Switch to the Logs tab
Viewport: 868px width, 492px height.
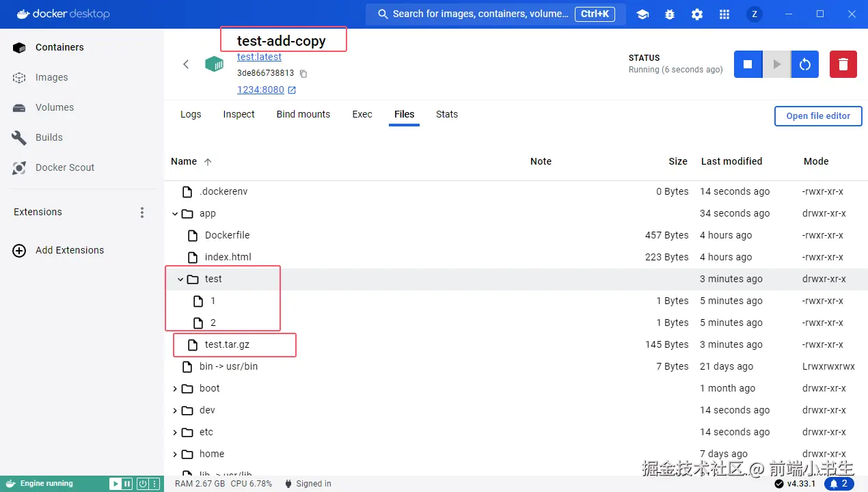[x=191, y=114]
